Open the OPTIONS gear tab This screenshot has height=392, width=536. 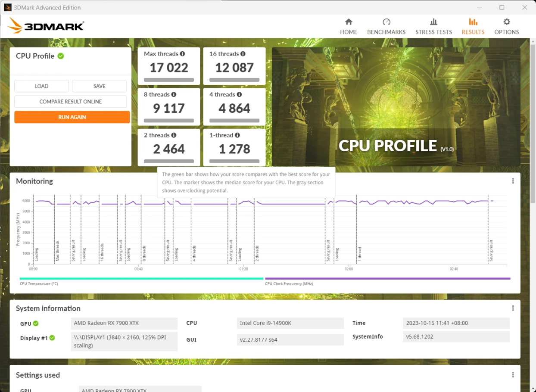click(507, 27)
